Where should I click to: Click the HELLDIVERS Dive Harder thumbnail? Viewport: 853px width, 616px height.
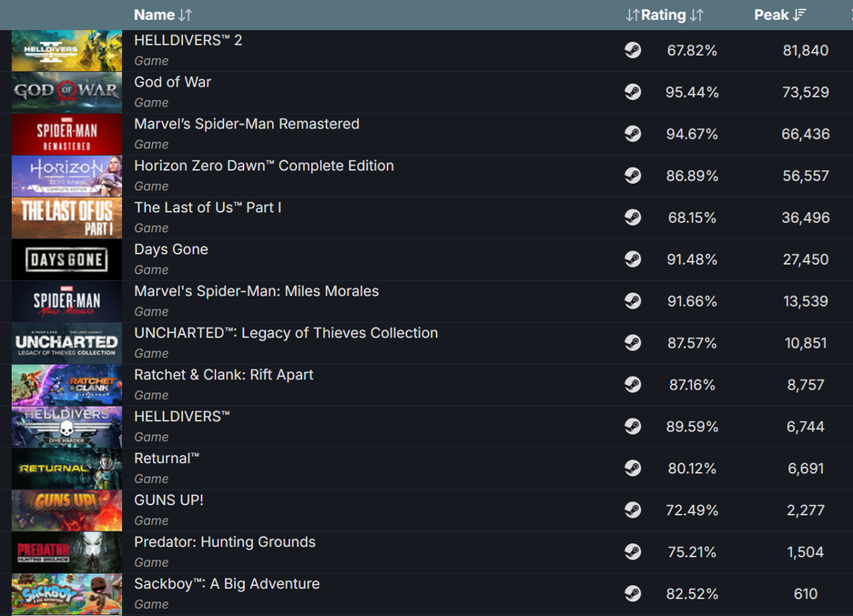pos(66,427)
